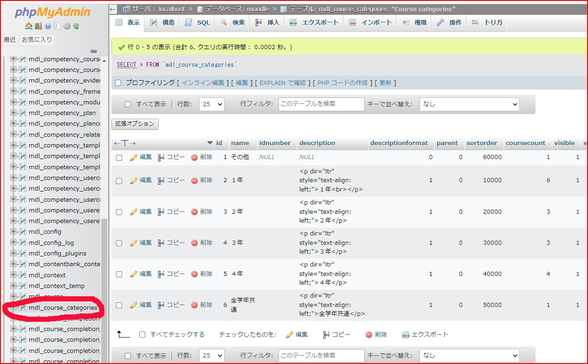
Task: Open navigation panel settings gear
Action: tap(66, 26)
